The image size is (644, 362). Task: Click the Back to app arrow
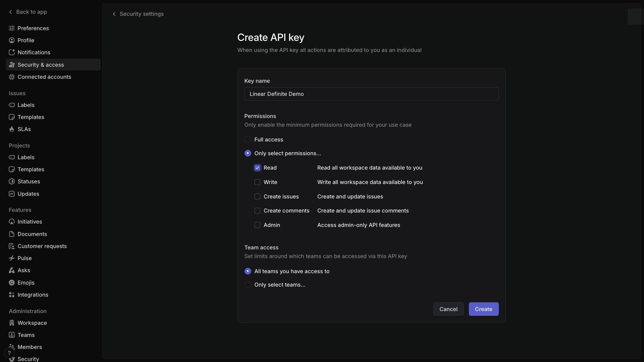(11, 12)
